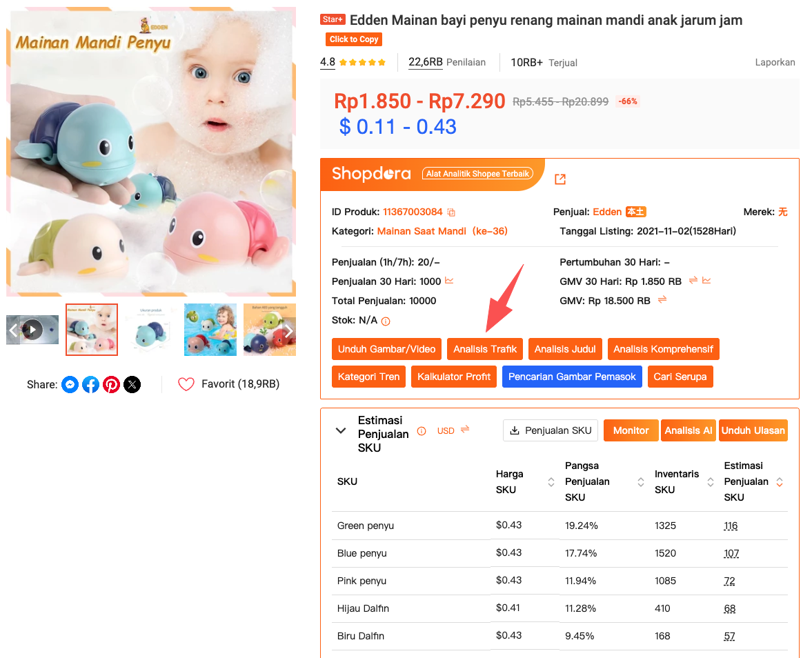Toggle USD currency switch for SKU estimates
Viewport: 812px width, 658px height.
(x=465, y=429)
